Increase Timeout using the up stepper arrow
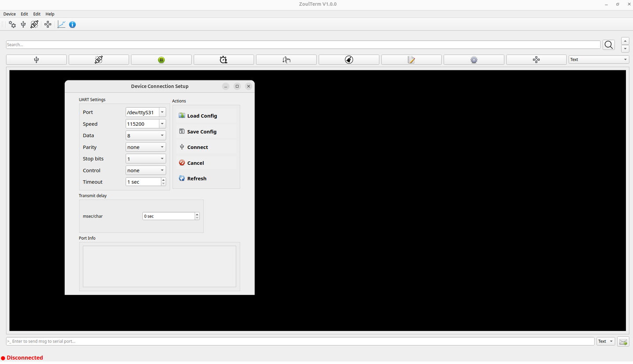 click(164, 180)
